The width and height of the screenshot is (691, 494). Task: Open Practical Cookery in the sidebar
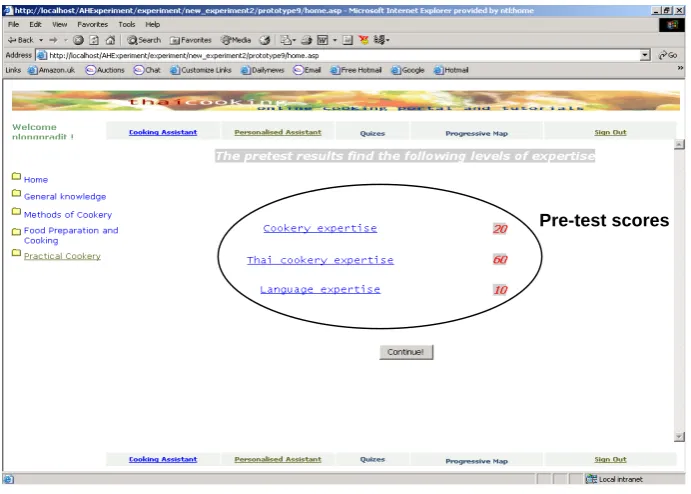[x=62, y=256]
